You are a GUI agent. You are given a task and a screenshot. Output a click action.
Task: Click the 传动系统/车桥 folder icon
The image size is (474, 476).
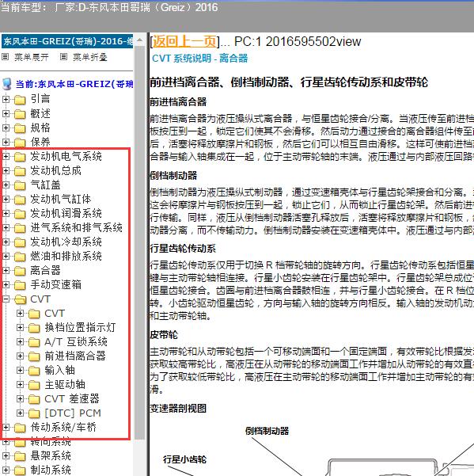click(20, 428)
